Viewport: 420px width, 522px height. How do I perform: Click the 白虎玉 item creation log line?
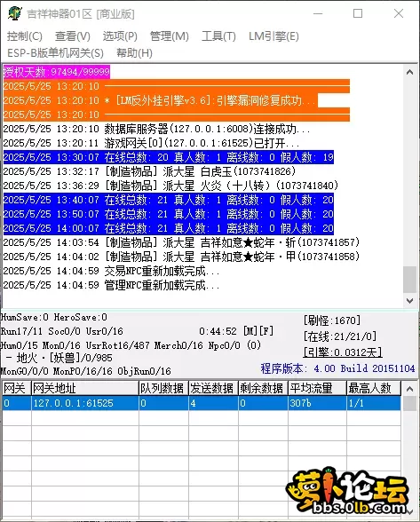point(149,171)
